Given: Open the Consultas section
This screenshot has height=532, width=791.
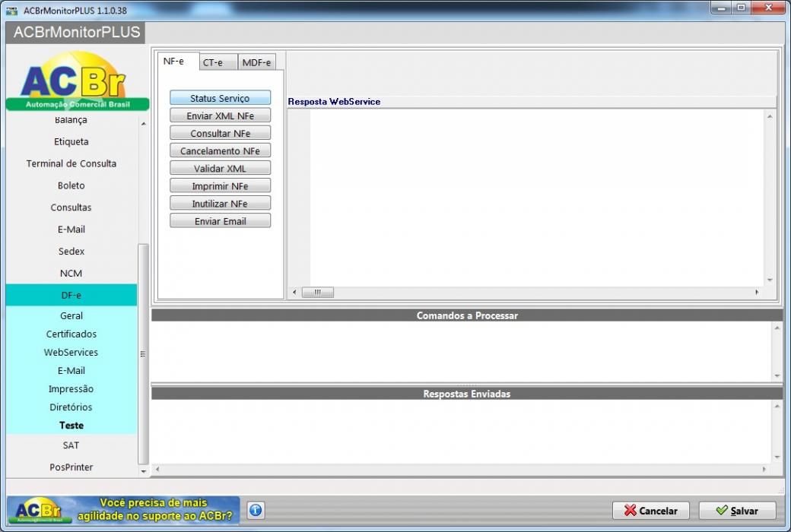Looking at the screenshot, I should [x=71, y=207].
